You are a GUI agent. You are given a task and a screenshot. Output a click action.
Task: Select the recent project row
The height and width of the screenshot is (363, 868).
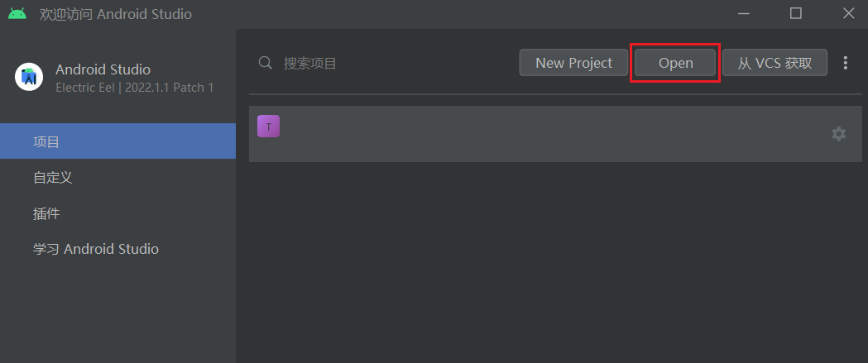click(555, 134)
